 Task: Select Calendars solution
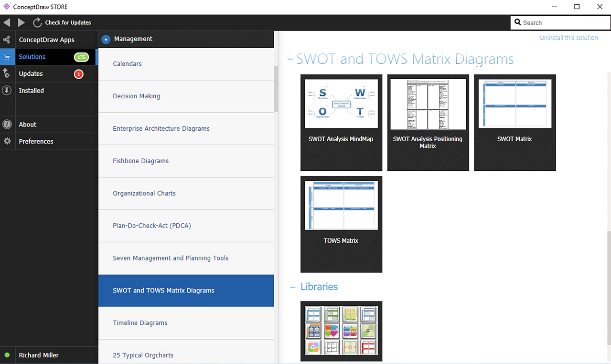click(186, 64)
